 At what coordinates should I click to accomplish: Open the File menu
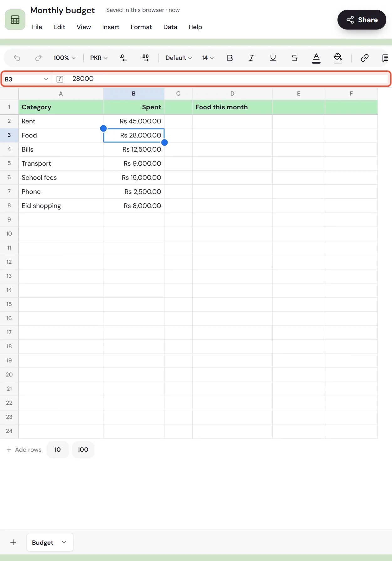point(37,27)
